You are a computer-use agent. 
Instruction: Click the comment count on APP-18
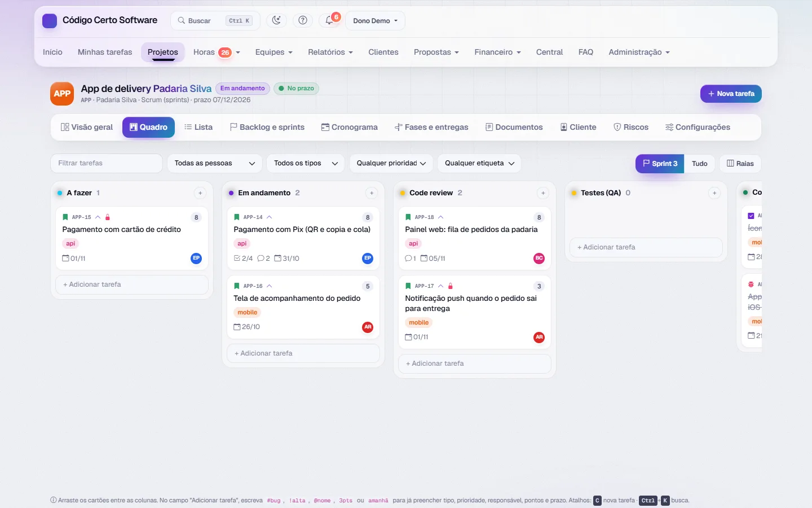point(411,259)
